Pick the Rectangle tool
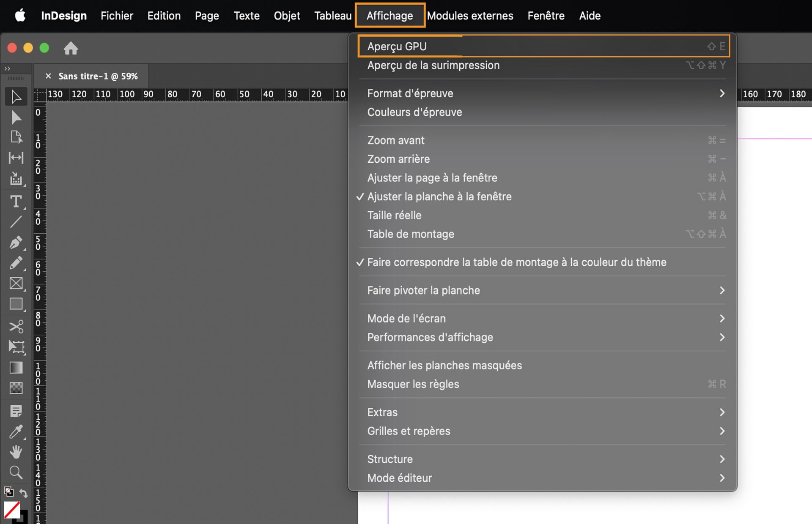This screenshot has height=524, width=812. tap(16, 304)
